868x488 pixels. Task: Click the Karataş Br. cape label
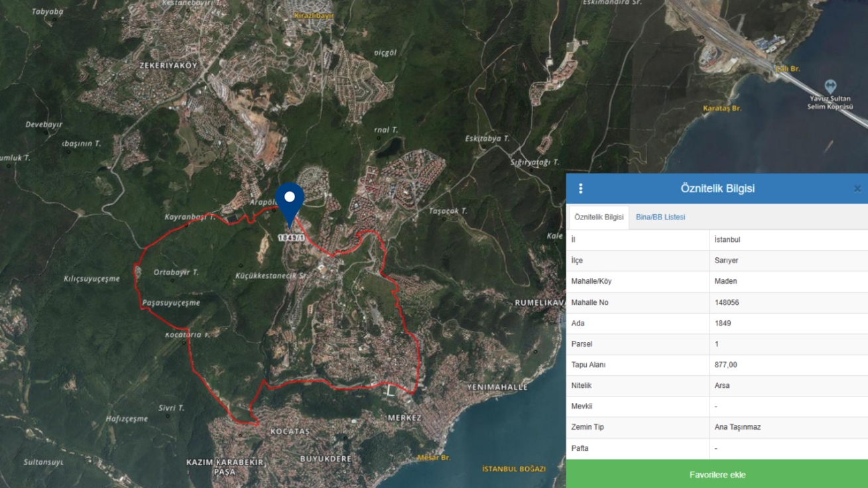click(x=721, y=108)
